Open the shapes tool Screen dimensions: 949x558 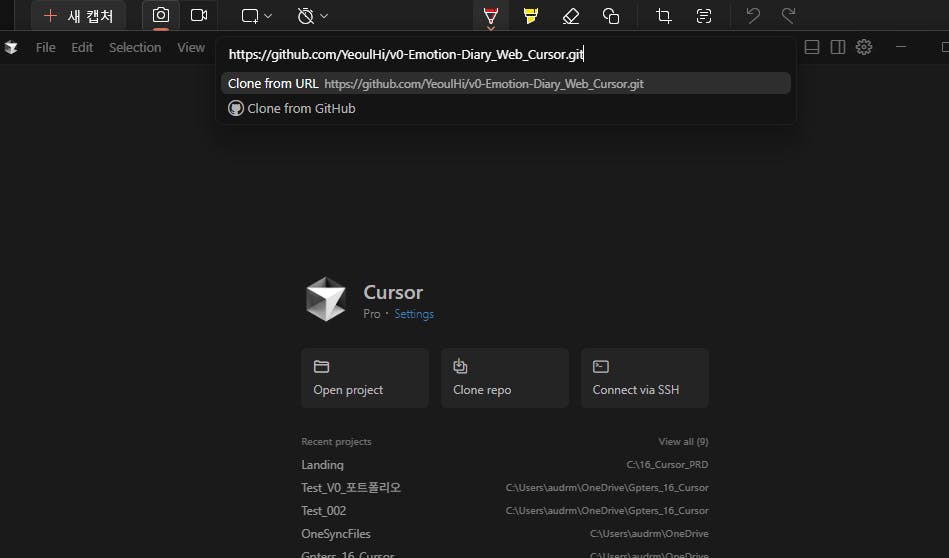(x=611, y=16)
